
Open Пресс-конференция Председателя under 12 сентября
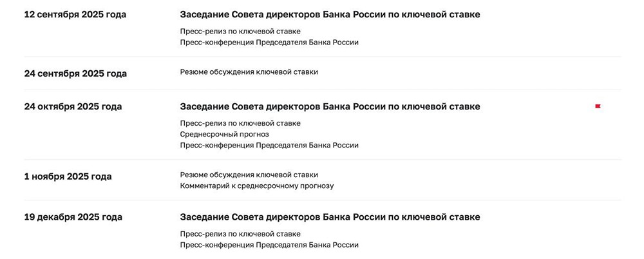pyautogui.click(x=269, y=43)
